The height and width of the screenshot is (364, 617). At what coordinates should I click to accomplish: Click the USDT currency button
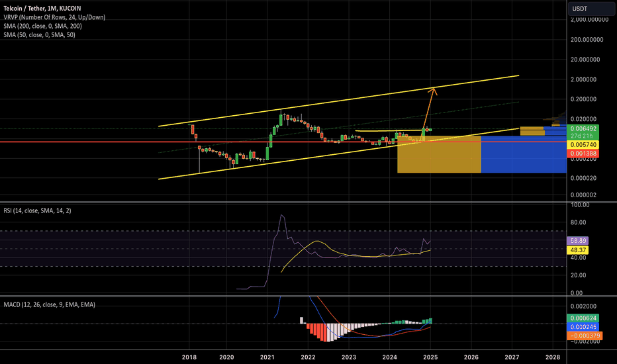click(x=591, y=9)
